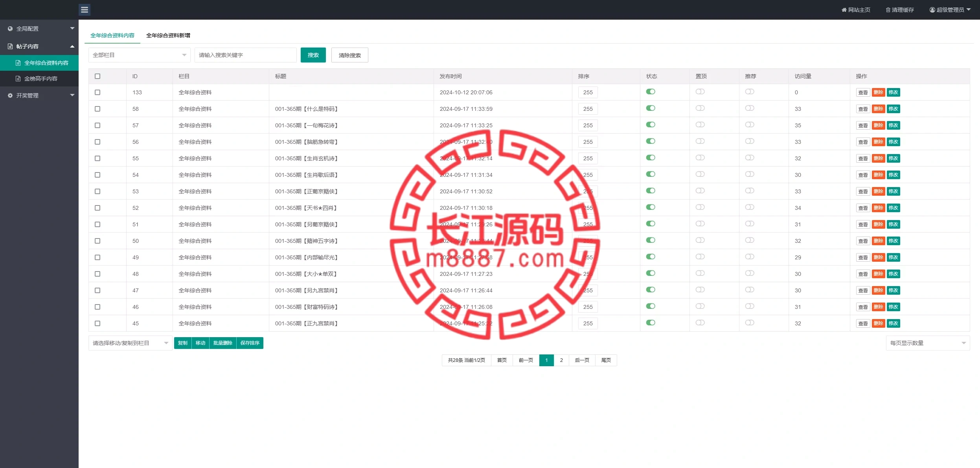Open 全年综合资料内容 in the sidebar

(x=39, y=63)
